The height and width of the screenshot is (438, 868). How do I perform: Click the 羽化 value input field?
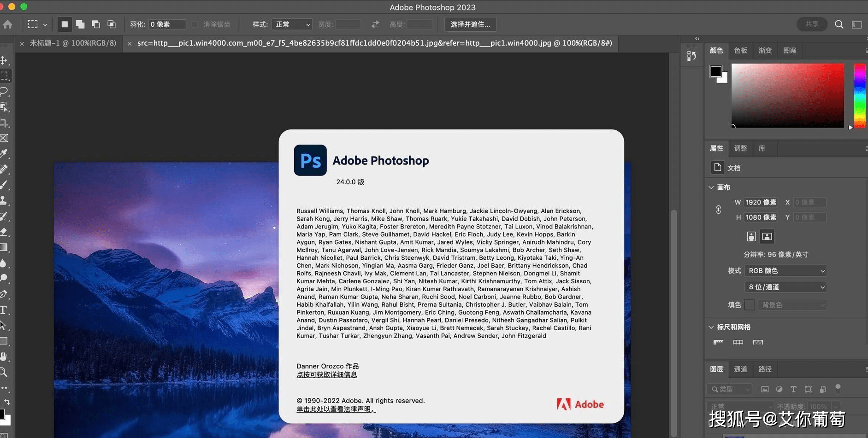point(166,24)
